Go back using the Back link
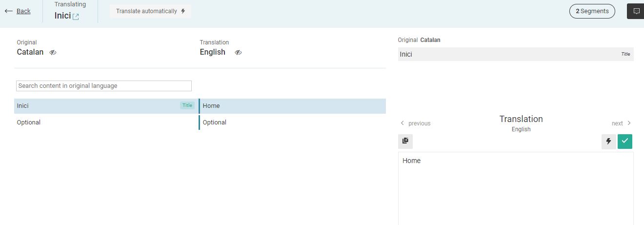644x225 pixels. [18, 11]
